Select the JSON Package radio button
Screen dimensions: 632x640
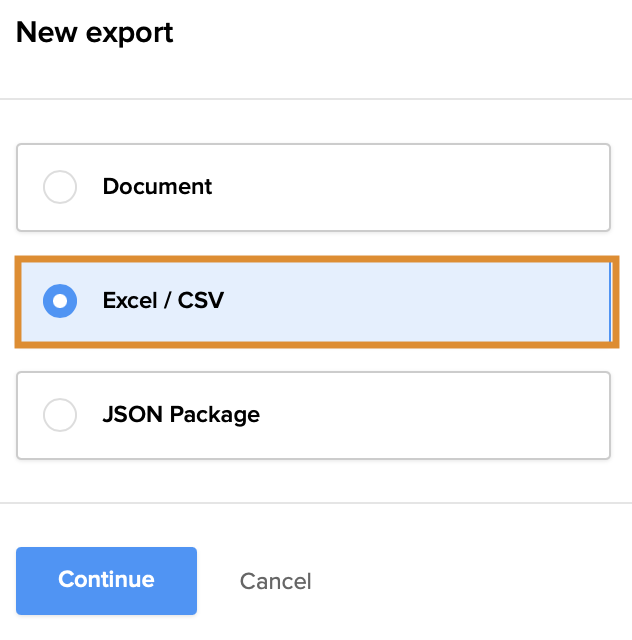tap(60, 415)
